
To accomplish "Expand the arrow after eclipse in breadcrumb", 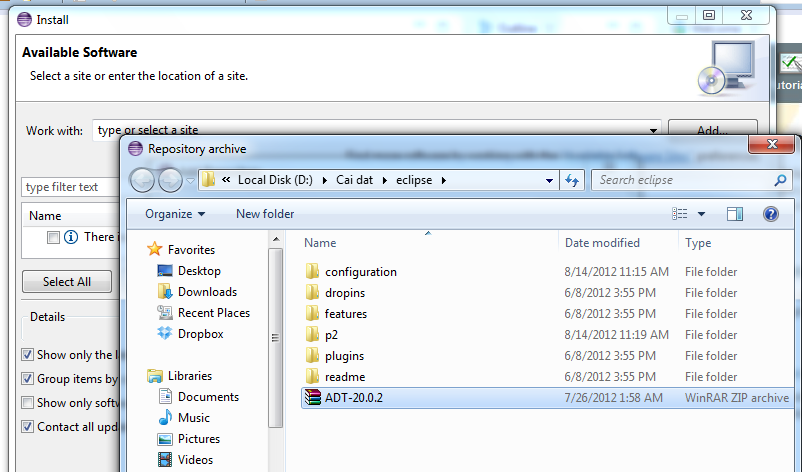I will [443, 180].
